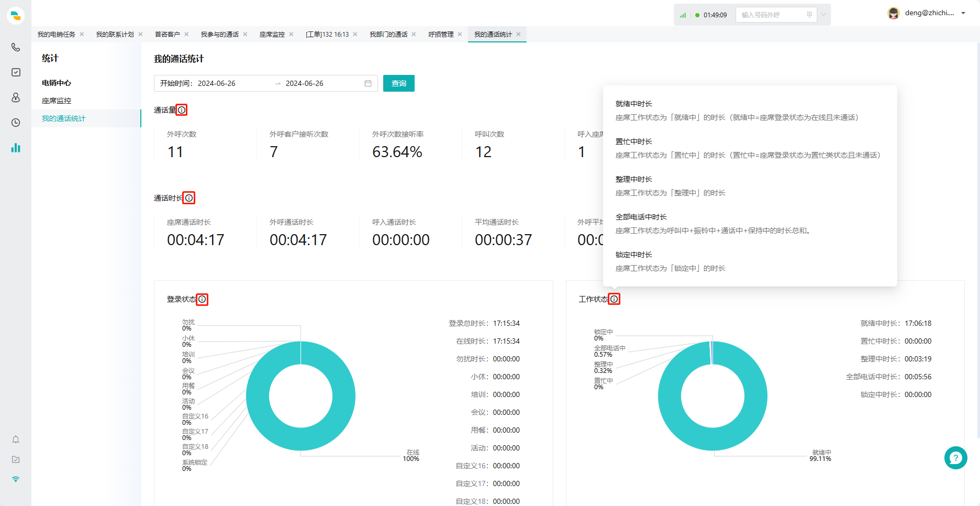Switch to 呼损管理 tab
980x506 pixels.
pyautogui.click(x=441, y=34)
